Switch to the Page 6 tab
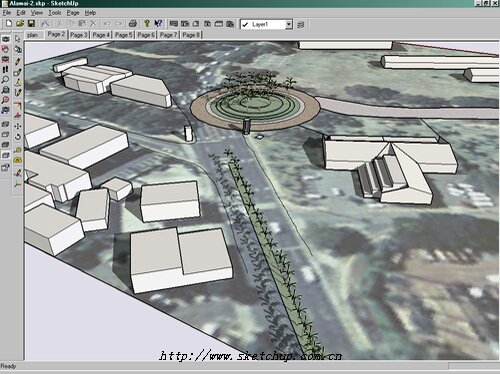The height and width of the screenshot is (374, 500). point(146,35)
